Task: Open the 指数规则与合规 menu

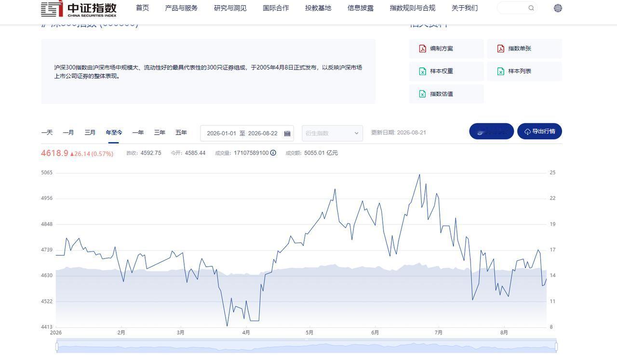Action: (413, 8)
